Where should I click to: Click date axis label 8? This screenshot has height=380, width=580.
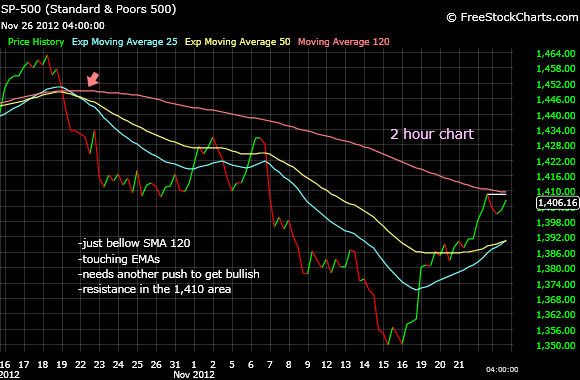coord(289,365)
